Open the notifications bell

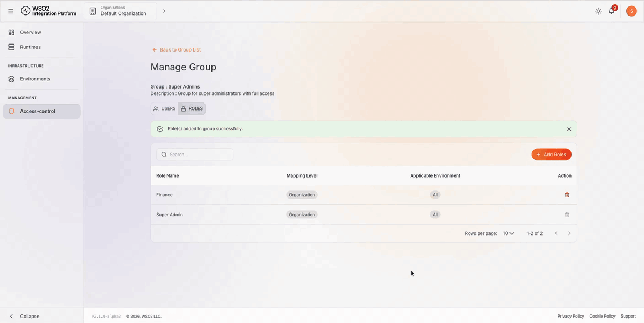coord(611,11)
